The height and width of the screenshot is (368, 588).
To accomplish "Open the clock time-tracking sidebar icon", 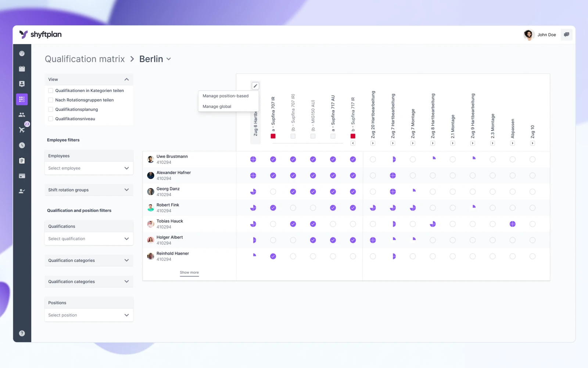I will (22, 145).
